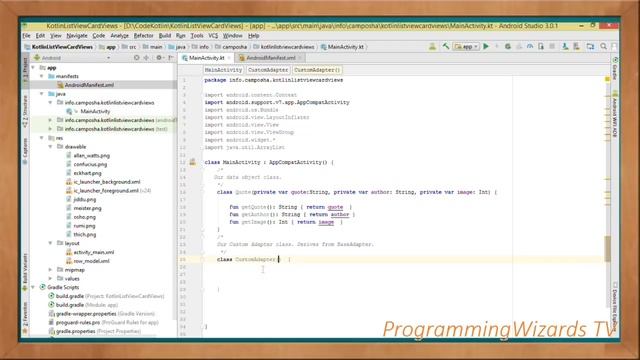This screenshot has height=360, width=640.
Task: Open the Run menu
Action: point(180,36)
